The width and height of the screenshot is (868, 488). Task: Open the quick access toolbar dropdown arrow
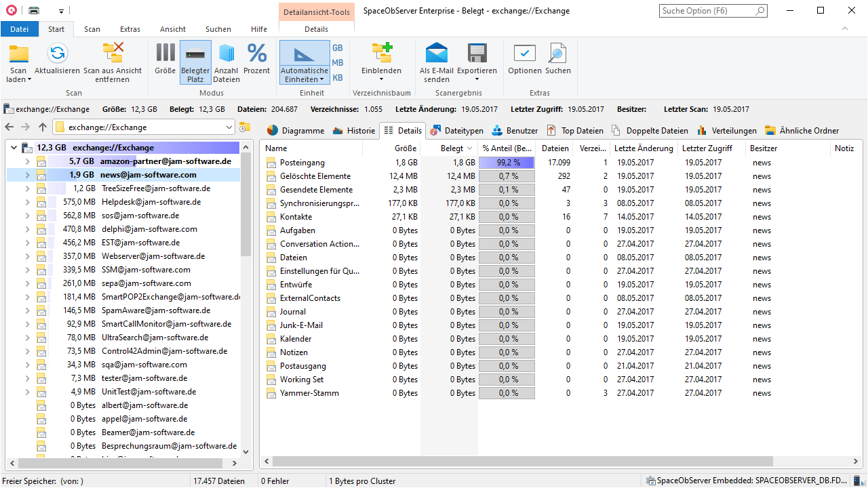tap(61, 12)
